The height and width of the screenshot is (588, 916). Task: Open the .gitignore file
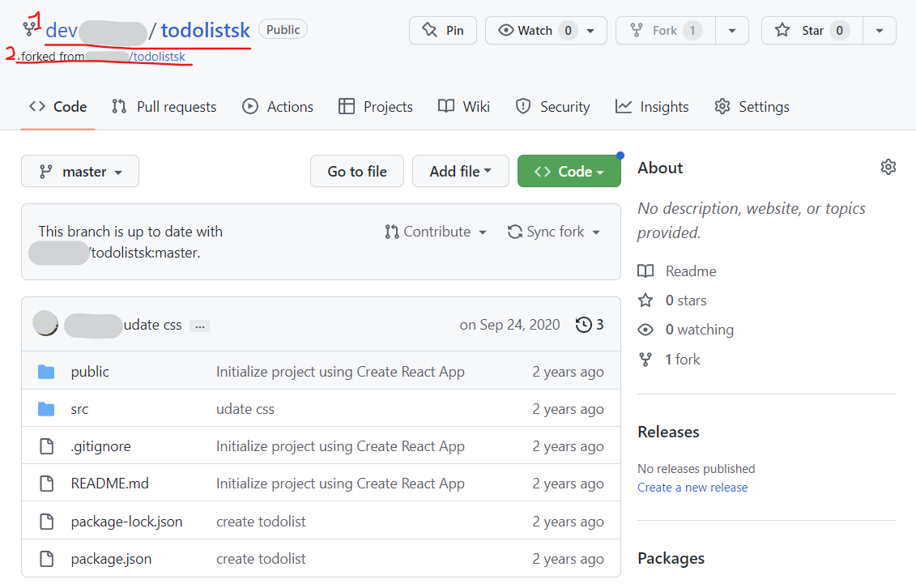[101, 447]
